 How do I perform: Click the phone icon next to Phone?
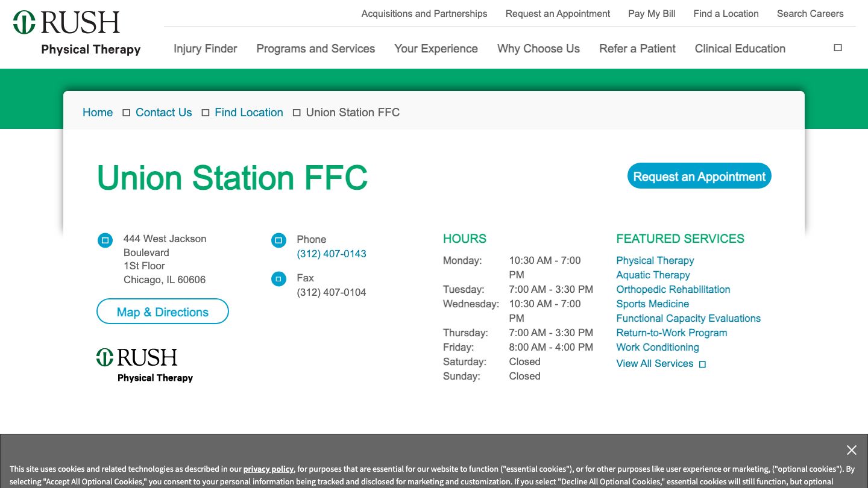click(x=278, y=240)
